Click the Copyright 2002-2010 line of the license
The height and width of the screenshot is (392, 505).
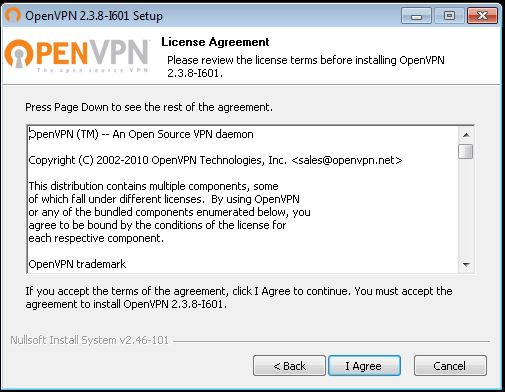tap(215, 160)
